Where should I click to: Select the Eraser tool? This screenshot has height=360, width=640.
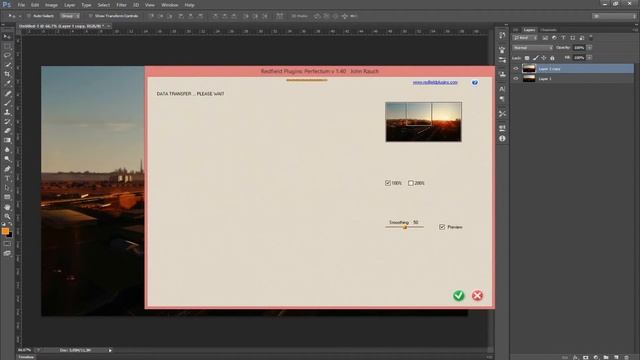point(7,131)
